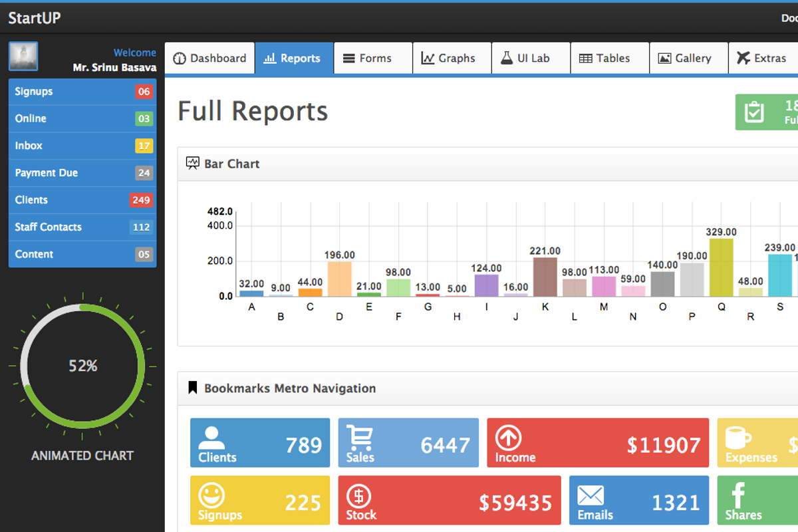Open Staff Contacts in the sidebar
Screen dimensions: 798x532
click(x=82, y=227)
